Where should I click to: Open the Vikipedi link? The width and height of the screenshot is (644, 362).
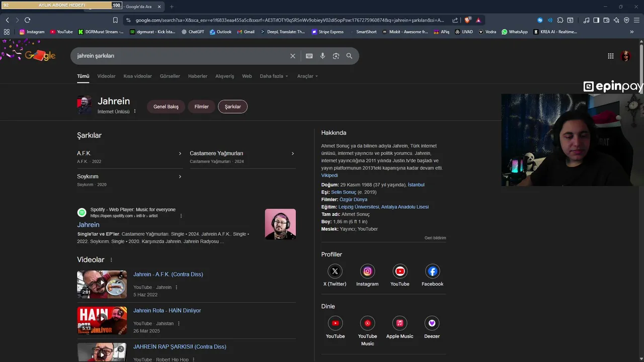click(330, 175)
